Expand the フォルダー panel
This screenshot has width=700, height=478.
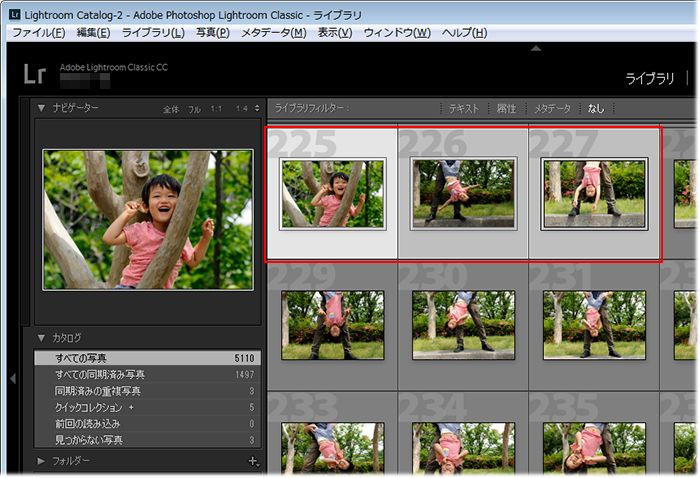click(x=41, y=461)
